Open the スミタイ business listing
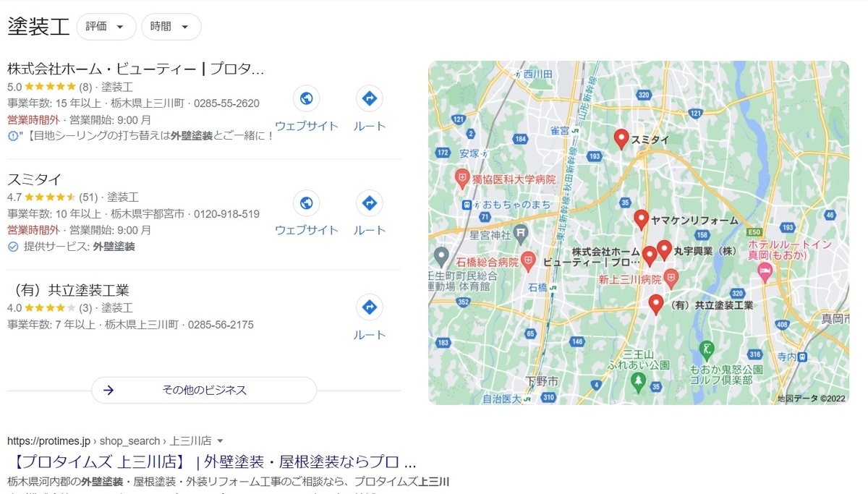 (x=35, y=179)
